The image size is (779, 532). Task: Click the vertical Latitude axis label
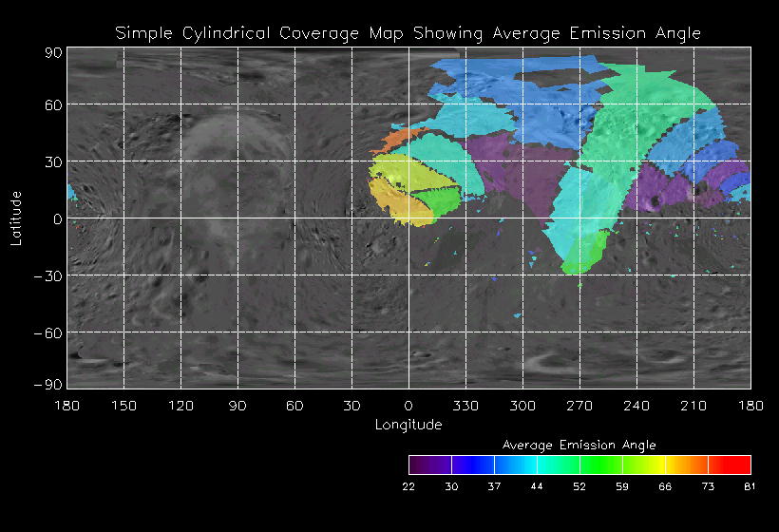pos(16,218)
